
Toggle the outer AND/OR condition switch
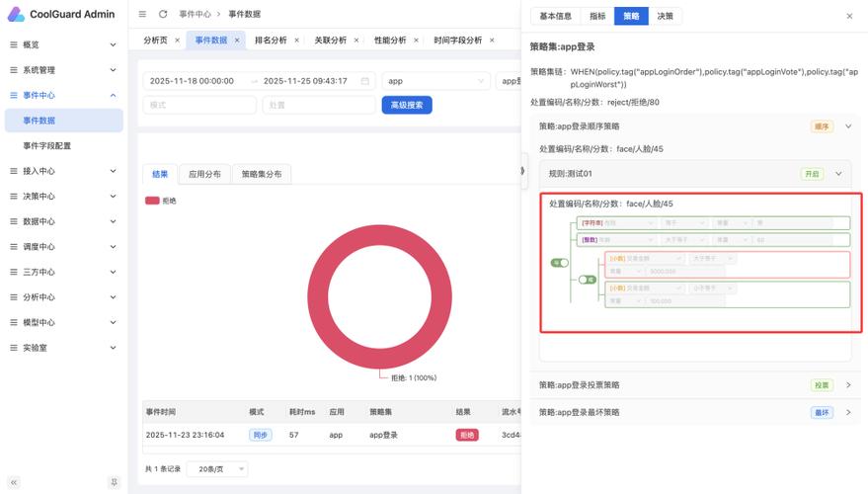pyautogui.click(x=560, y=263)
